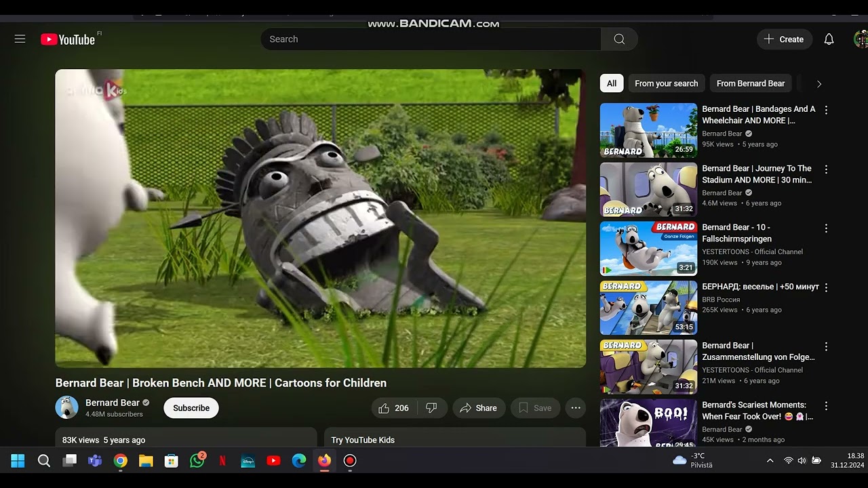Open WhatsApp from taskbar
Viewport: 868px width, 488px height.
[197, 461]
